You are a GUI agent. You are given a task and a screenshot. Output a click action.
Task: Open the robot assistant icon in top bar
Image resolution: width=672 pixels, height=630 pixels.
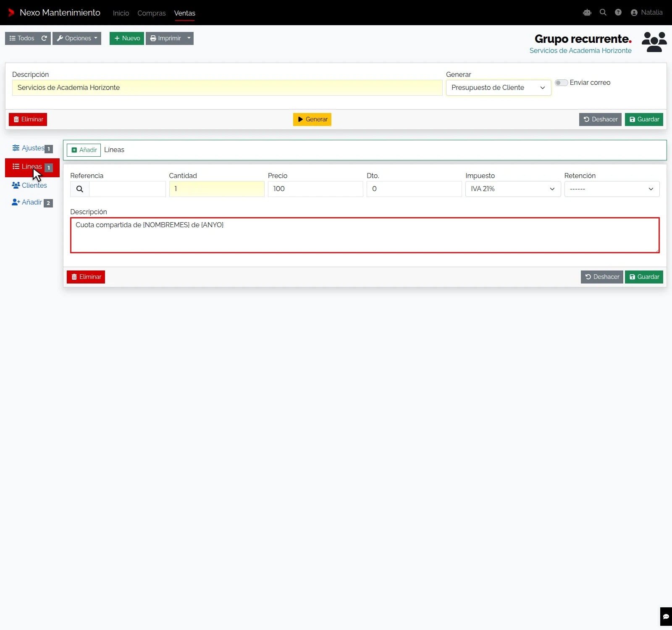(587, 13)
